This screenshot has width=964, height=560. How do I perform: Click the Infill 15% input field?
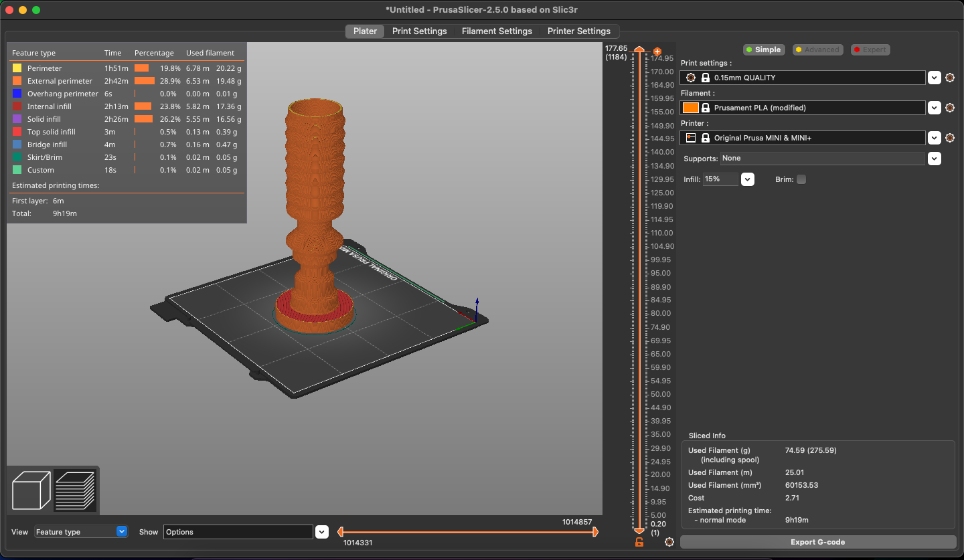pos(720,179)
